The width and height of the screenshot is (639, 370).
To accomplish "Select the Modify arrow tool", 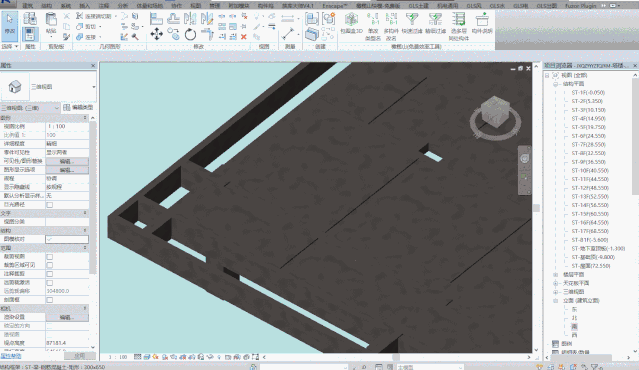I will (x=9, y=25).
